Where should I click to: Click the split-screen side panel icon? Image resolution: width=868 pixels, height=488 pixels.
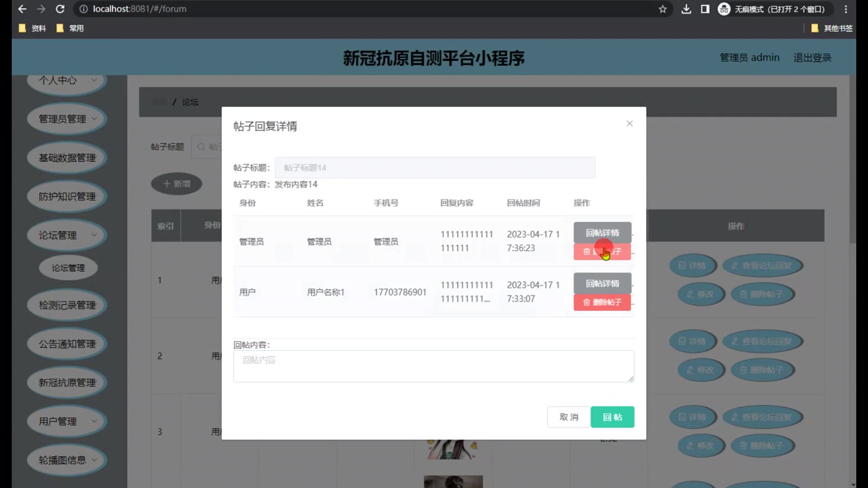705,9
